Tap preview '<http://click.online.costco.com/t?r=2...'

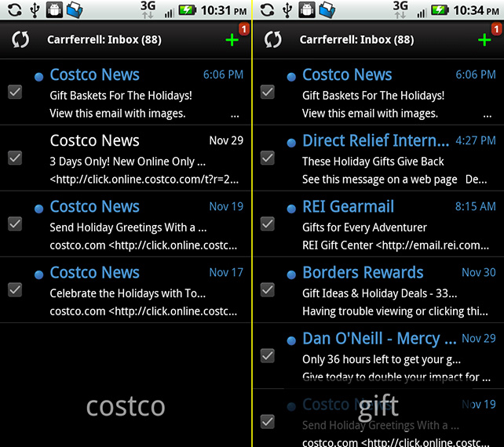(144, 180)
